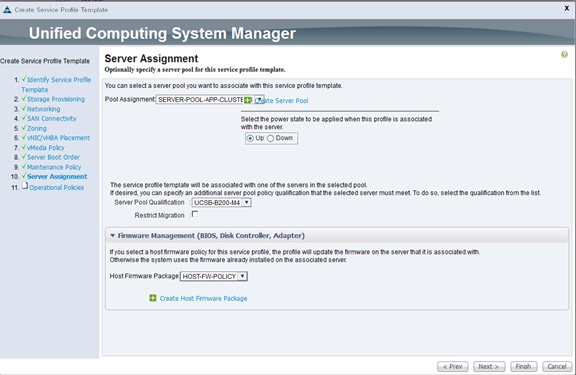Click the Create Host Firmware Package link
This screenshot has width=576, height=375.
tap(204, 299)
